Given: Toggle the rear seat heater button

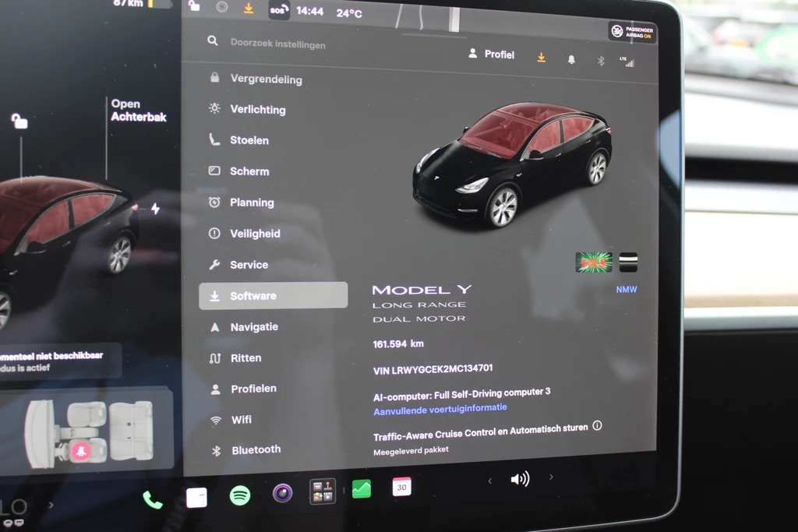Looking at the screenshot, I should click(x=80, y=450).
